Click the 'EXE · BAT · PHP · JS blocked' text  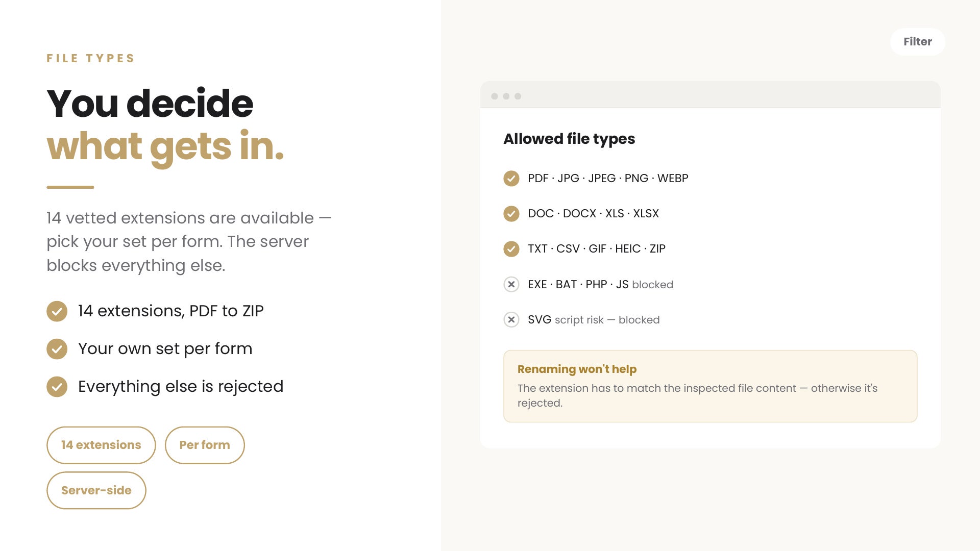(600, 284)
